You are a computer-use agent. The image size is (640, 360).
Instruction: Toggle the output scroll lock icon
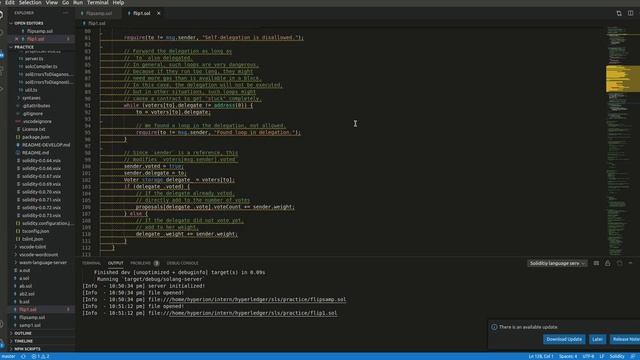point(608,263)
